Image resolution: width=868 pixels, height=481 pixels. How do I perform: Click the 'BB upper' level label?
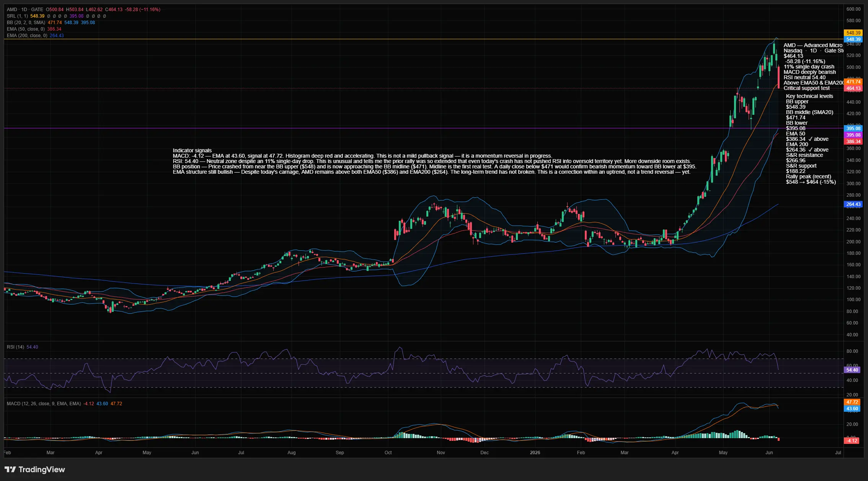797,102
